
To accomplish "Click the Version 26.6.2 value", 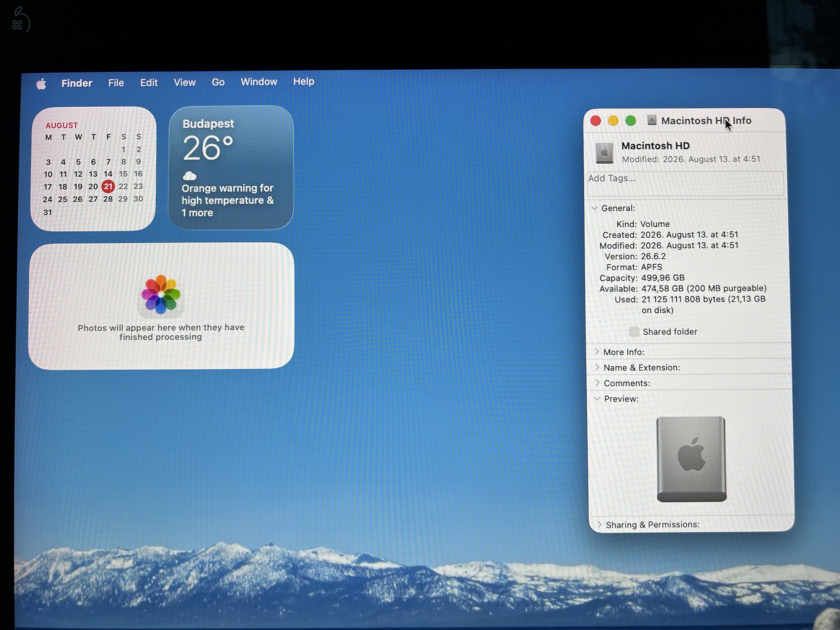I will coord(653,256).
